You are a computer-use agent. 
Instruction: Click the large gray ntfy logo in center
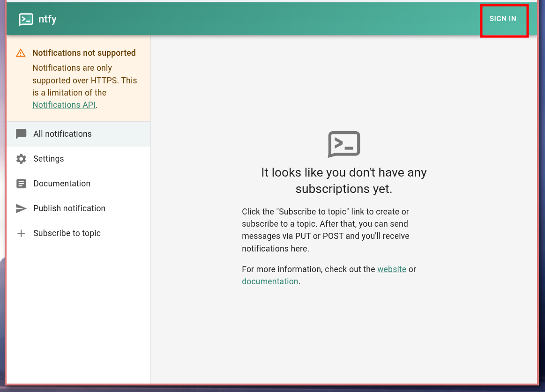[344, 144]
